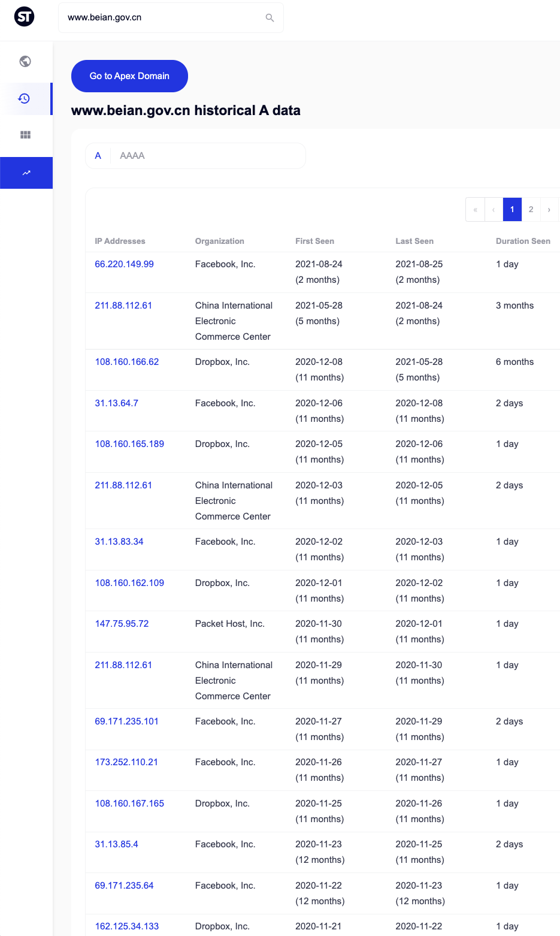Go to pagination page 2

(531, 210)
